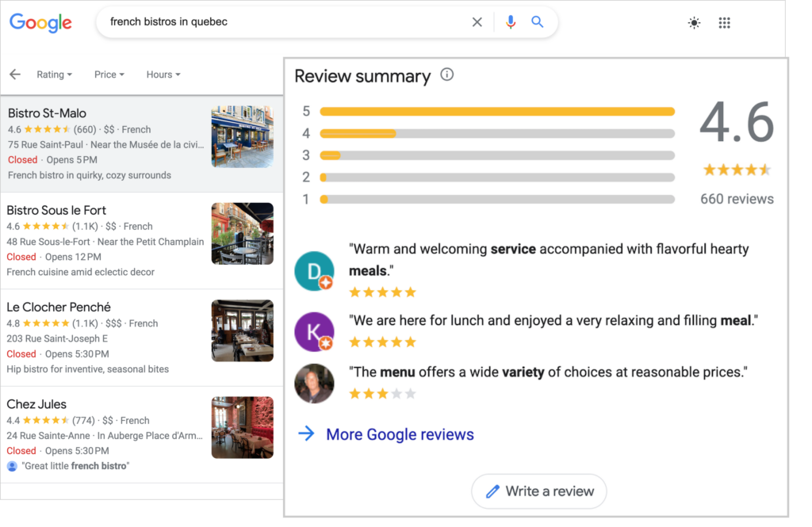Image resolution: width=812 pixels, height=527 pixels.
Task: Open the Bistro St-Malo photo thumbnail
Action: coord(243,136)
